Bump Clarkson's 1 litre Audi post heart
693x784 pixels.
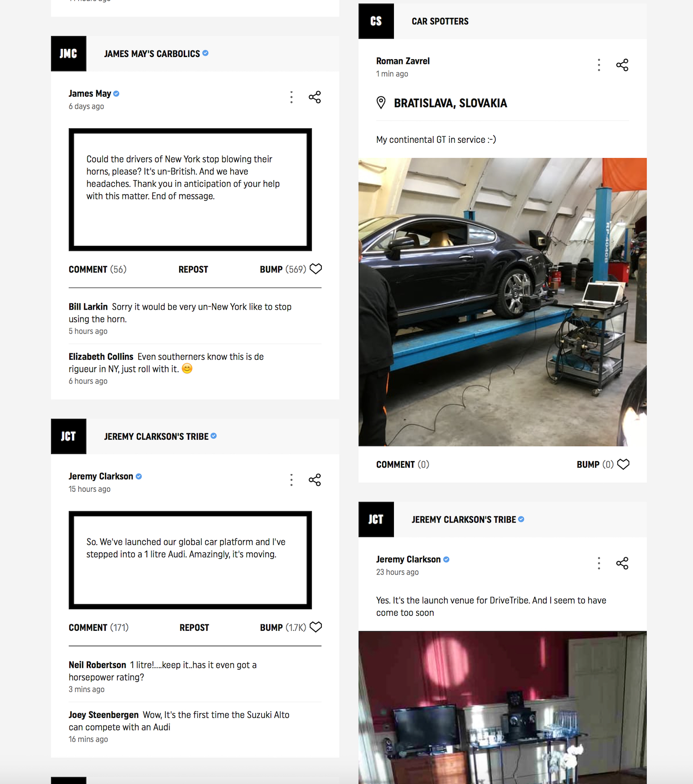(x=315, y=627)
